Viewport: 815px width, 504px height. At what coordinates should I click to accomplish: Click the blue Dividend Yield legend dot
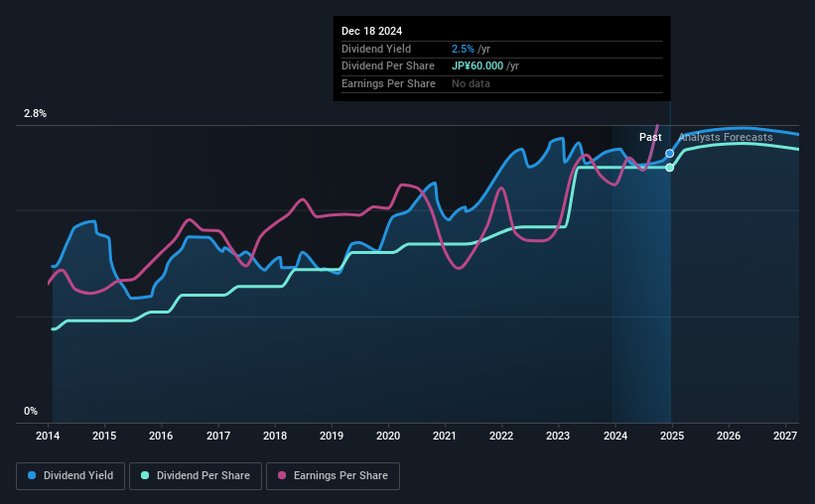[32, 475]
